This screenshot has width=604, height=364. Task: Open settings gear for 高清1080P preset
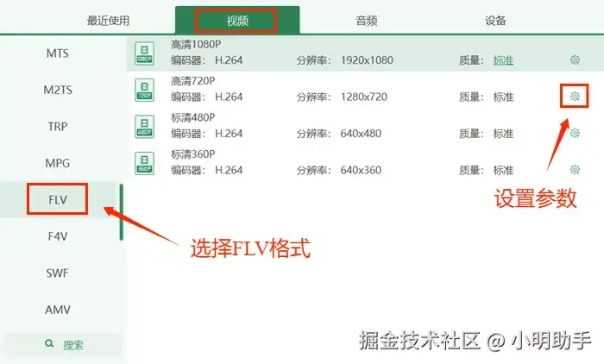[x=575, y=60]
